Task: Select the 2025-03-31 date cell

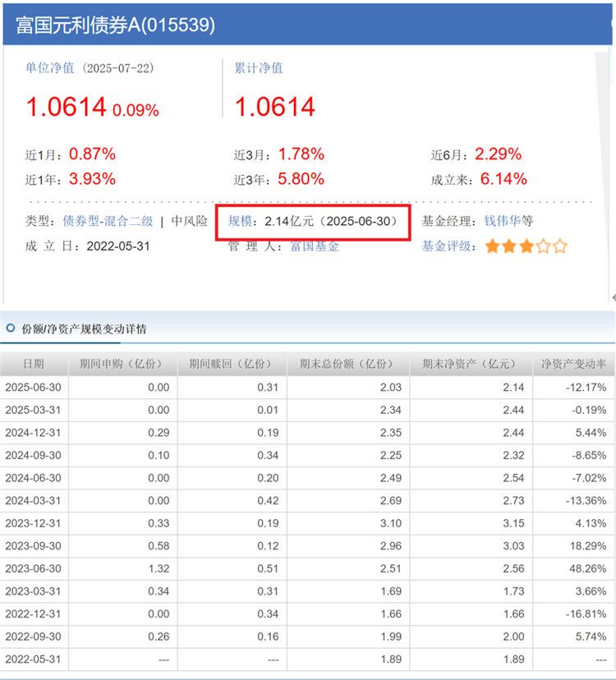Action: click(34, 410)
